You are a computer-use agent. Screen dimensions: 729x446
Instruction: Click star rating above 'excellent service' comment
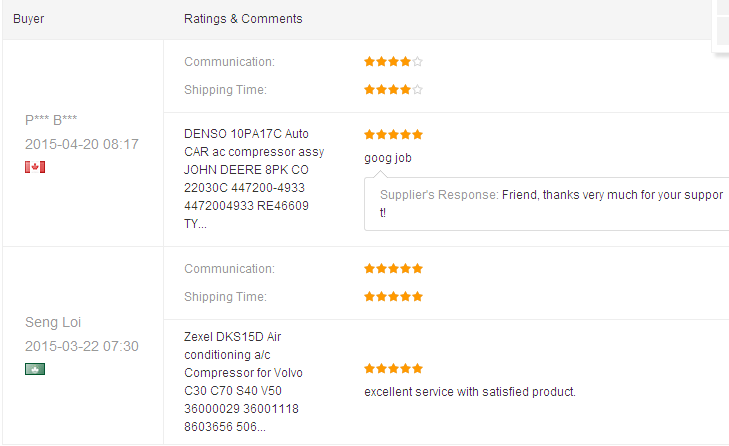click(393, 369)
